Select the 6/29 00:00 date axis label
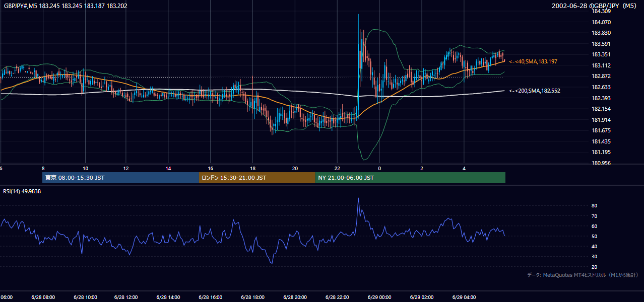644x302 pixels. coord(378,297)
